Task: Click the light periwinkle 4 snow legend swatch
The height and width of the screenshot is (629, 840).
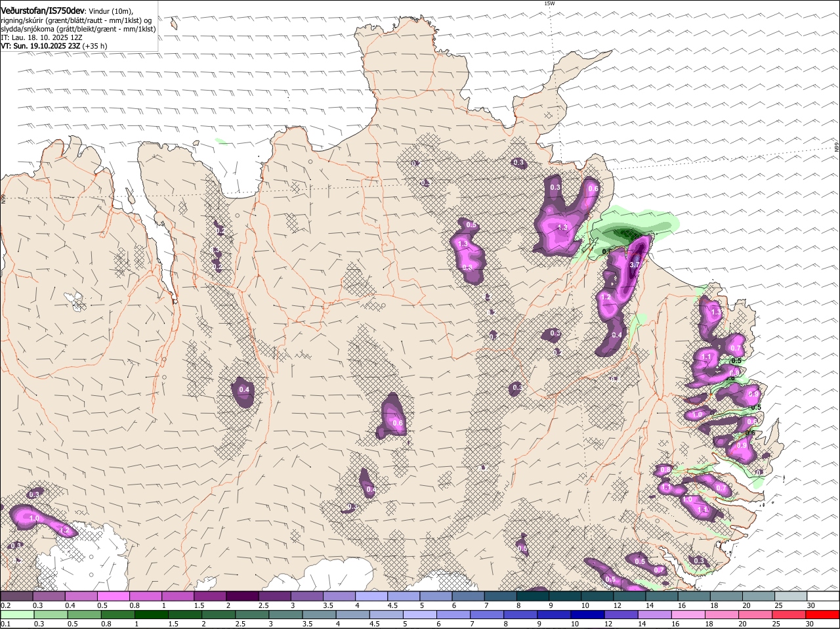Action: point(371,596)
